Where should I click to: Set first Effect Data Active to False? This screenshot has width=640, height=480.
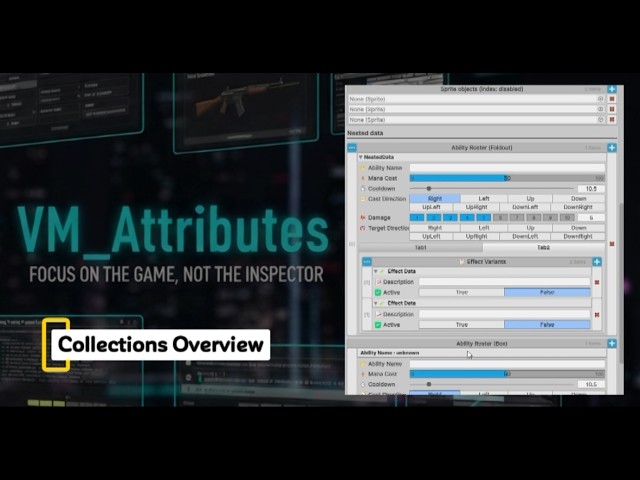click(547, 292)
